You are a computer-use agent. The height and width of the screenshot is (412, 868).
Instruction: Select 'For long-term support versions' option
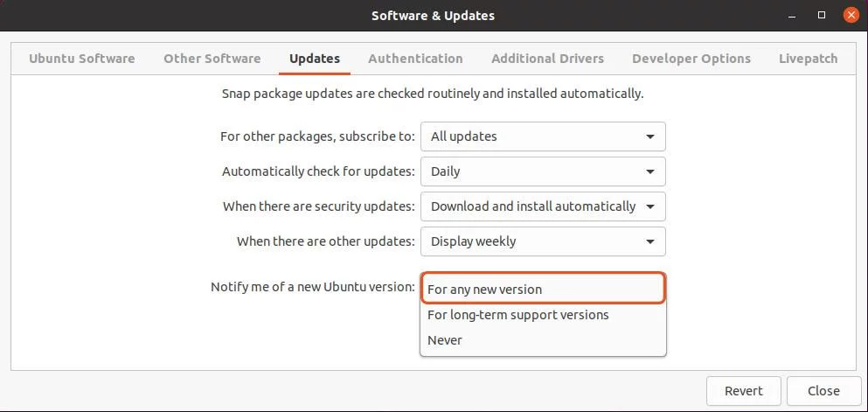click(543, 315)
